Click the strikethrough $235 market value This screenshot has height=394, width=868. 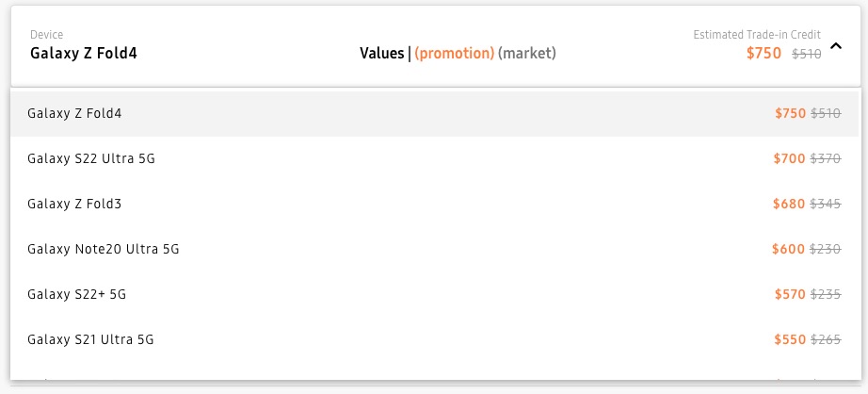(826, 295)
